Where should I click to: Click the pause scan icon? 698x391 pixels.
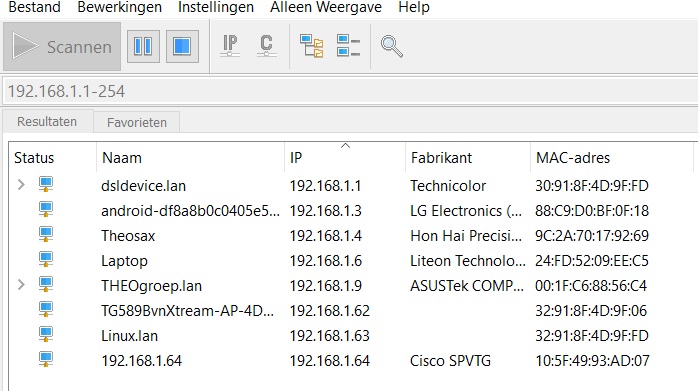point(143,46)
